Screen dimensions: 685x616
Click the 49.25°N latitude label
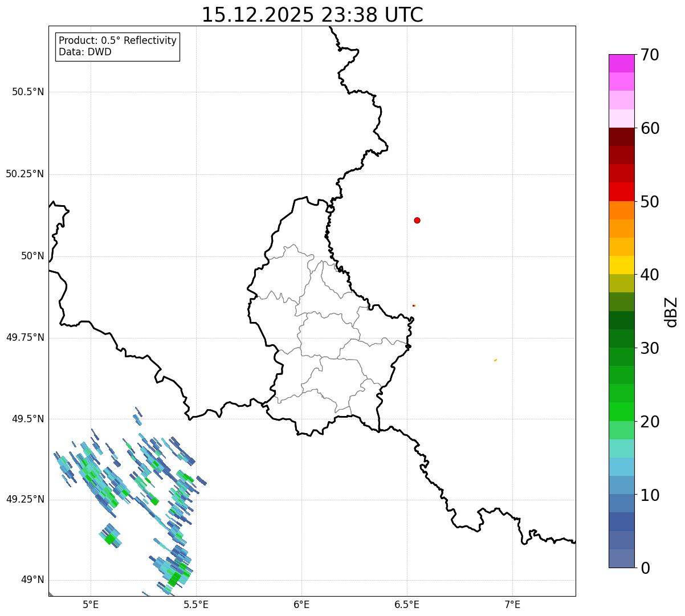point(25,499)
